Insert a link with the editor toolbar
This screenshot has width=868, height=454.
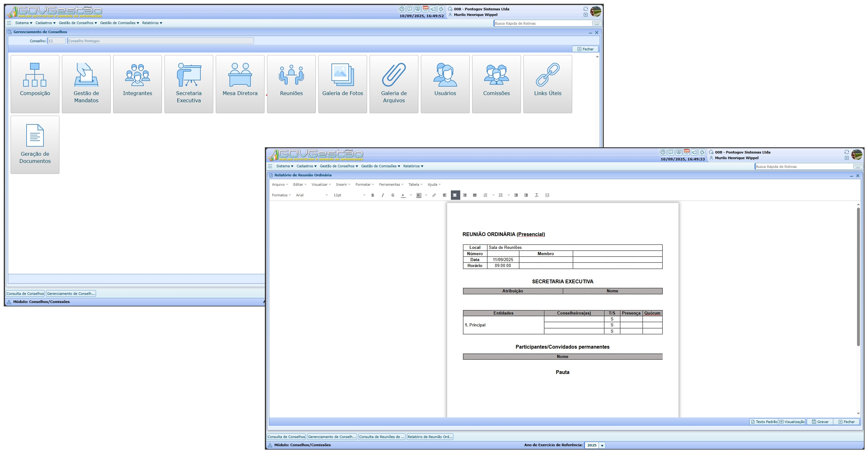tap(434, 195)
